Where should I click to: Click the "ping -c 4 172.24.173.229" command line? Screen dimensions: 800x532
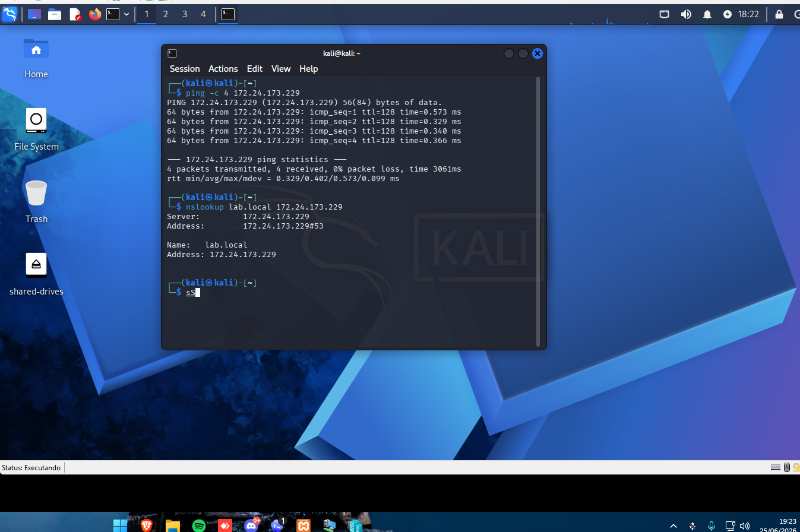[243, 93]
